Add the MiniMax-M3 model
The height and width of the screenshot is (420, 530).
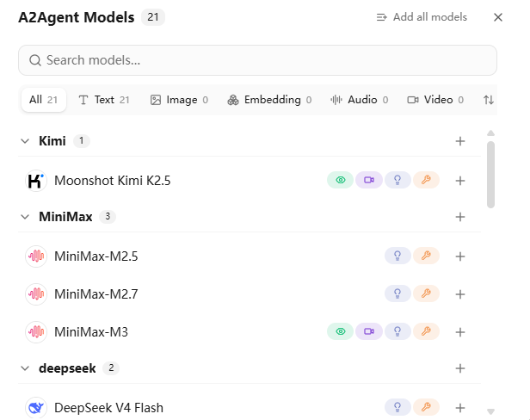[x=460, y=332]
